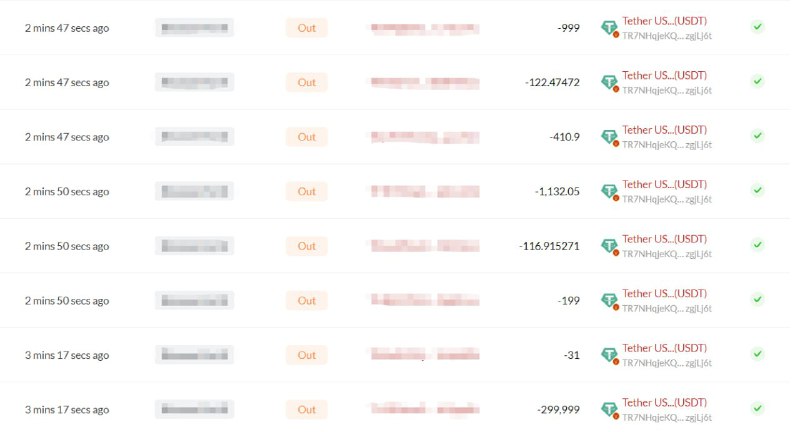Click Tether icon in the -999 row
The width and height of the screenshot is (800, 432).
[x=609, y=28]
